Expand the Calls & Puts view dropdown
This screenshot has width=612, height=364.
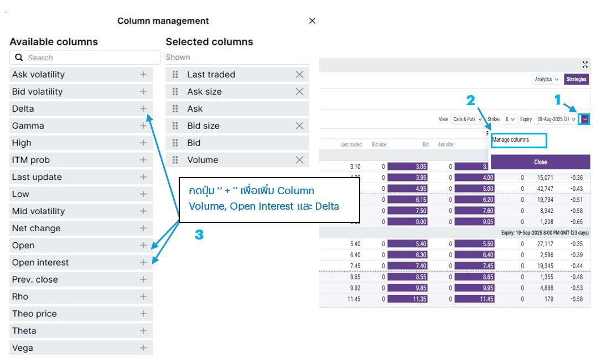pyautogui.click(x=467, y=119)
